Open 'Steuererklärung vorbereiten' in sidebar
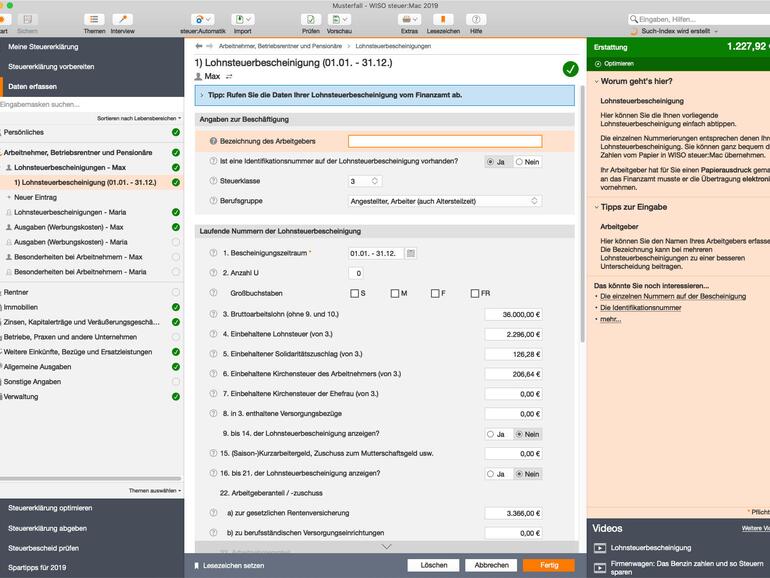Screen dimensions: 770x578 52,67
